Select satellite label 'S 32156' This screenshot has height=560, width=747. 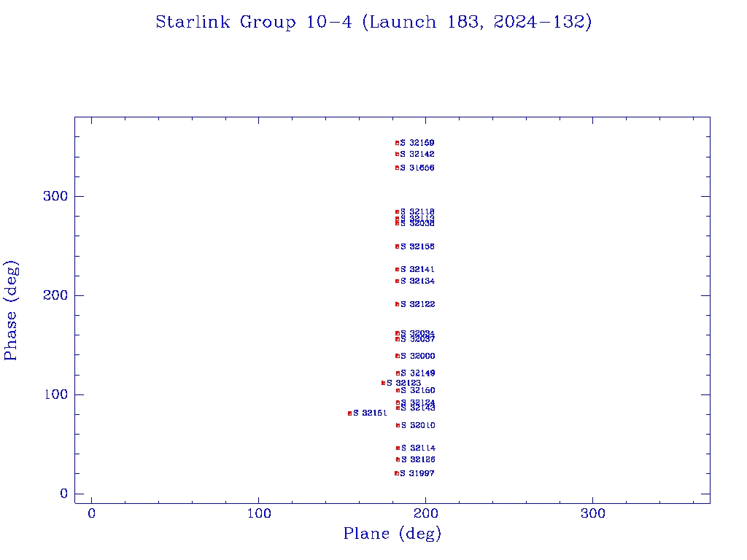click(417, 246)
